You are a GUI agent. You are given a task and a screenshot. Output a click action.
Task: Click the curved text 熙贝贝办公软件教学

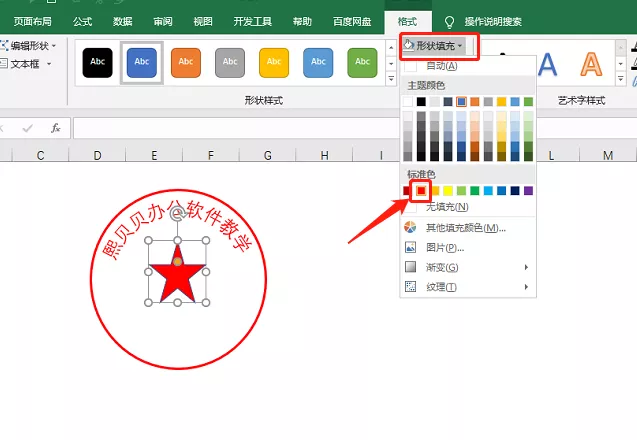176,231
